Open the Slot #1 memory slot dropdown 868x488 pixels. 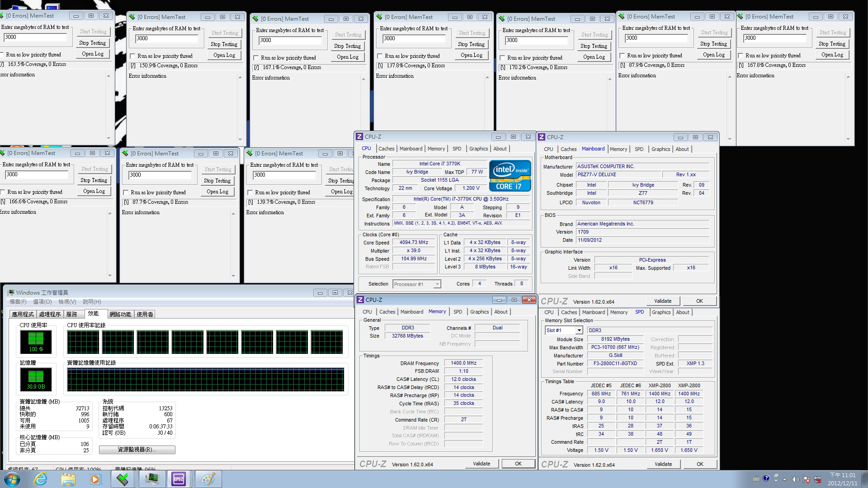click(x=579, y=330)
